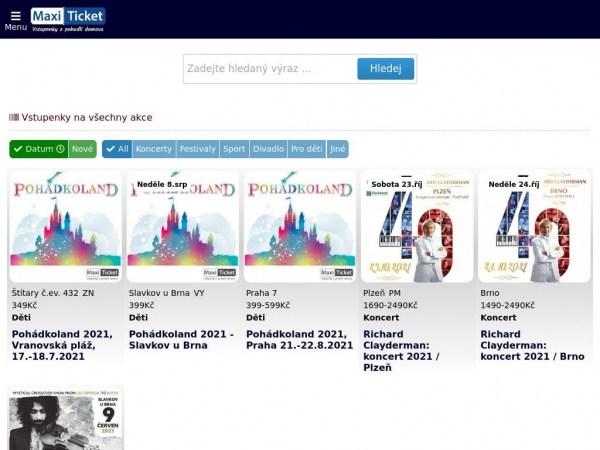This screenshot has height=450, width=600.
Task: Open Pohádkoland Praha poster thumbnail
Action: pos(300,226)
